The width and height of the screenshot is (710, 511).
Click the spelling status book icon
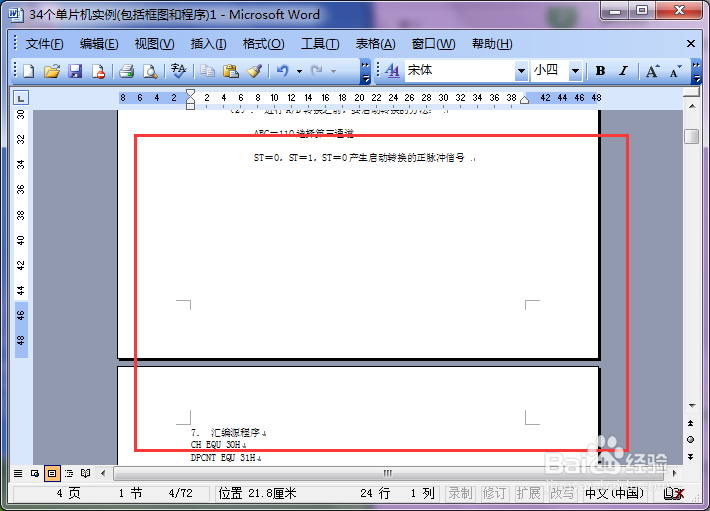pos(674,493)
